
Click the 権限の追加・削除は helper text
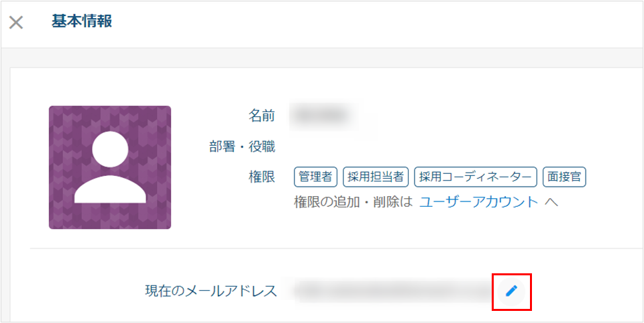tap(354, 201)
